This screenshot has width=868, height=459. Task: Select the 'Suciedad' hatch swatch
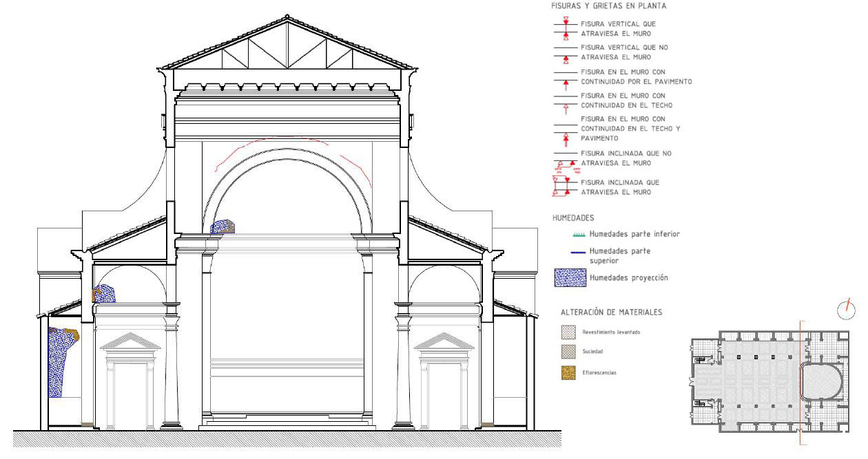[568, 352]
